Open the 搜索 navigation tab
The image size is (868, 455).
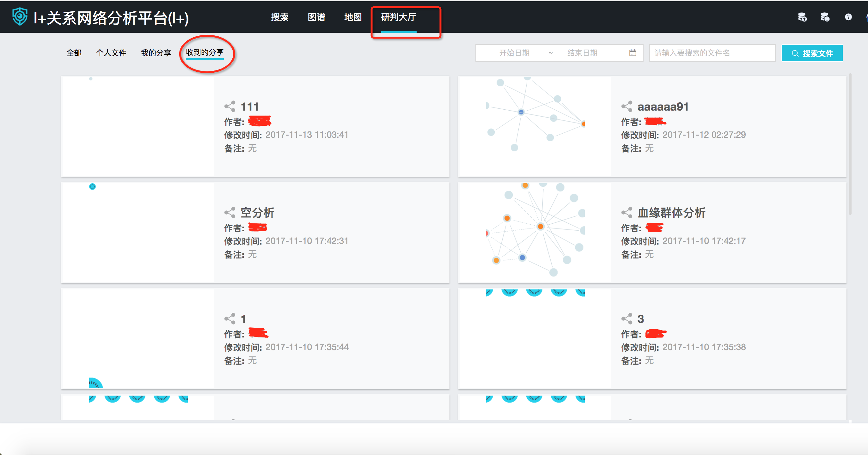tap(280, 17)
